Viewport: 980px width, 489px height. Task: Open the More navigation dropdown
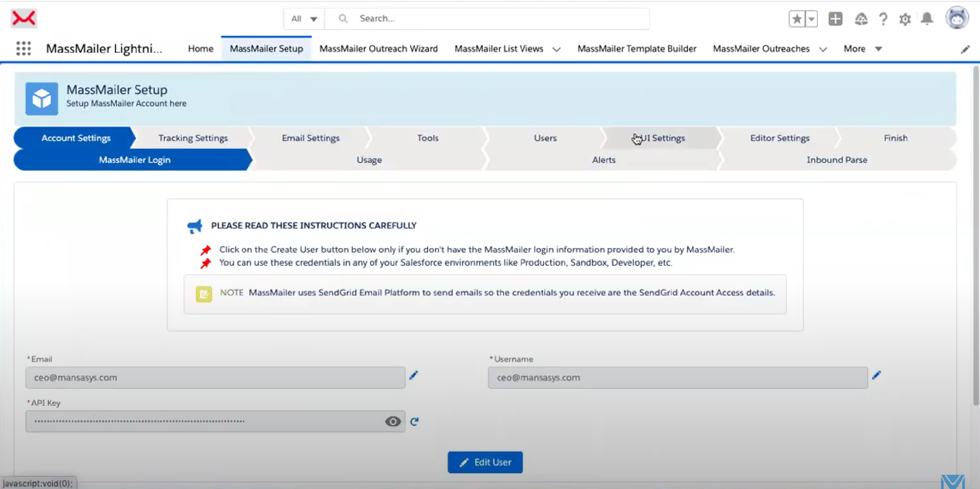pos(863,49)
